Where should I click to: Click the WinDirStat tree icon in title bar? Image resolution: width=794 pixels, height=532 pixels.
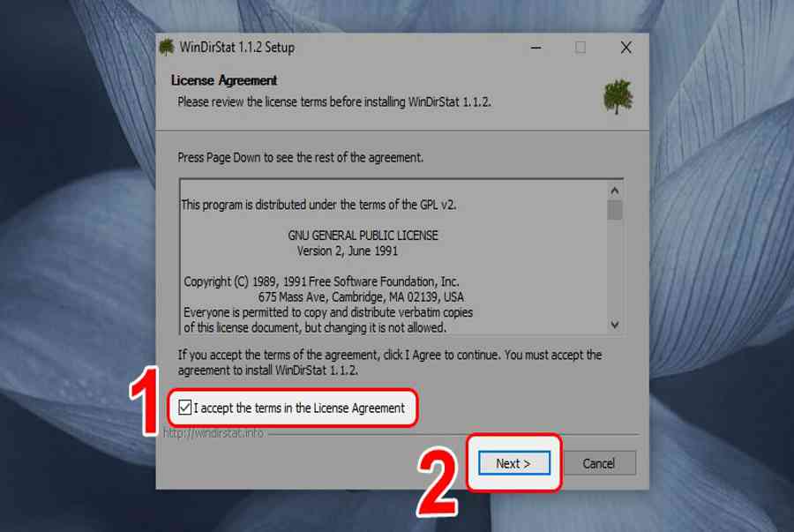(x=167, y=47)
